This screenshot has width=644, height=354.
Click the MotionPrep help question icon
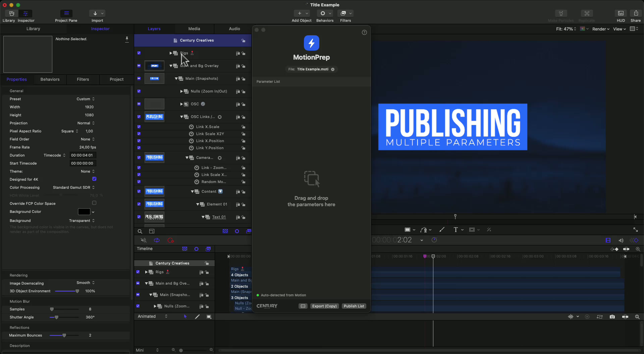click(x=364, y=33)
